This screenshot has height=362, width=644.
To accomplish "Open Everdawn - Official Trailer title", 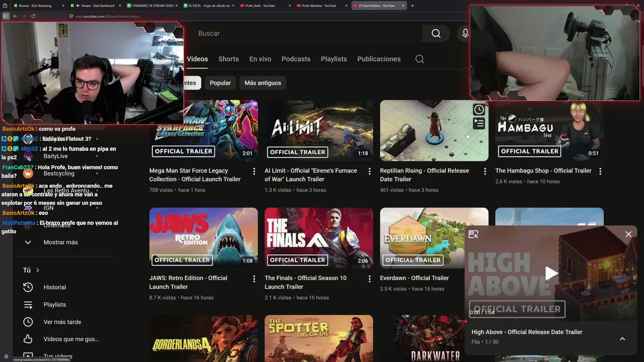I will click(415, 278).
